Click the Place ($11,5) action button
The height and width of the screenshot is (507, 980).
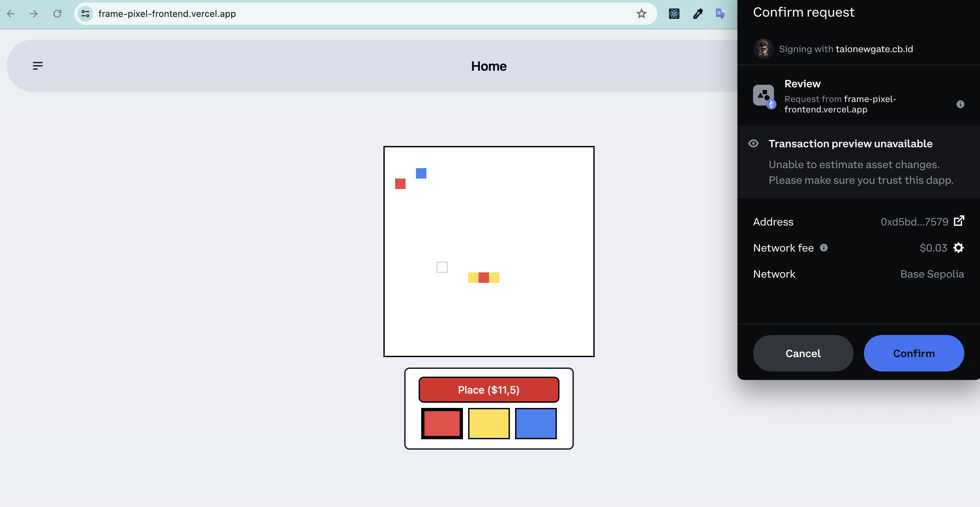coord(489,390)
